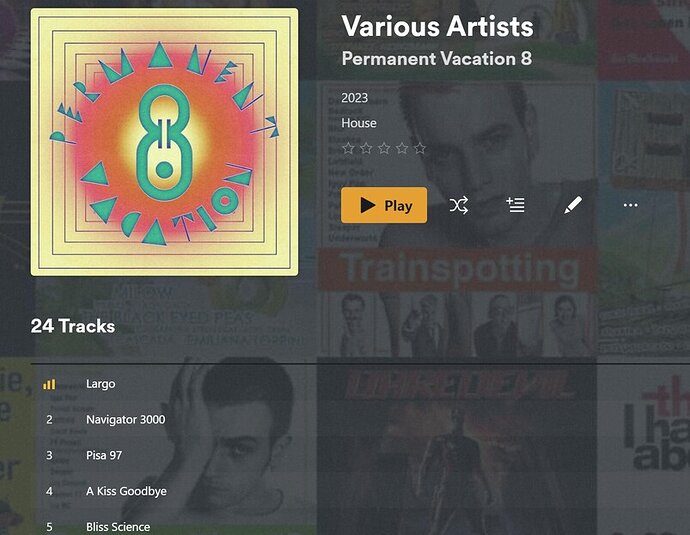Edit album with pencil icon

coord(573,205)
